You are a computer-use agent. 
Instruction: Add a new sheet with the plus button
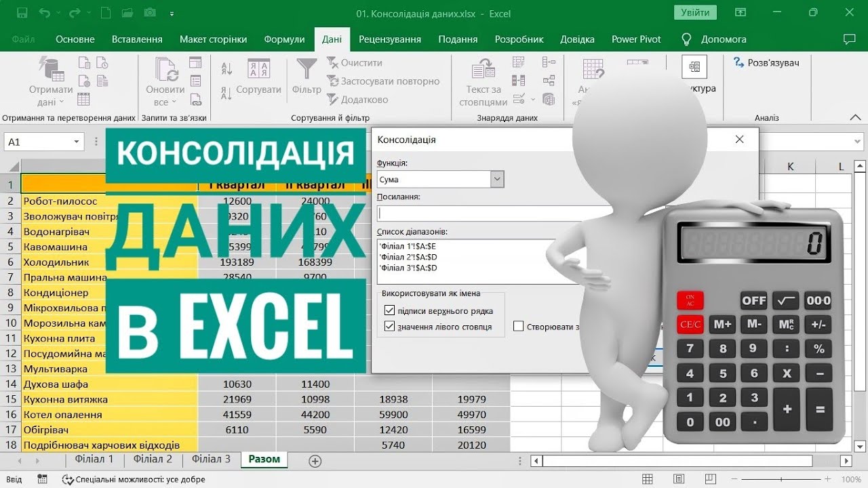[x=315, y=461]
